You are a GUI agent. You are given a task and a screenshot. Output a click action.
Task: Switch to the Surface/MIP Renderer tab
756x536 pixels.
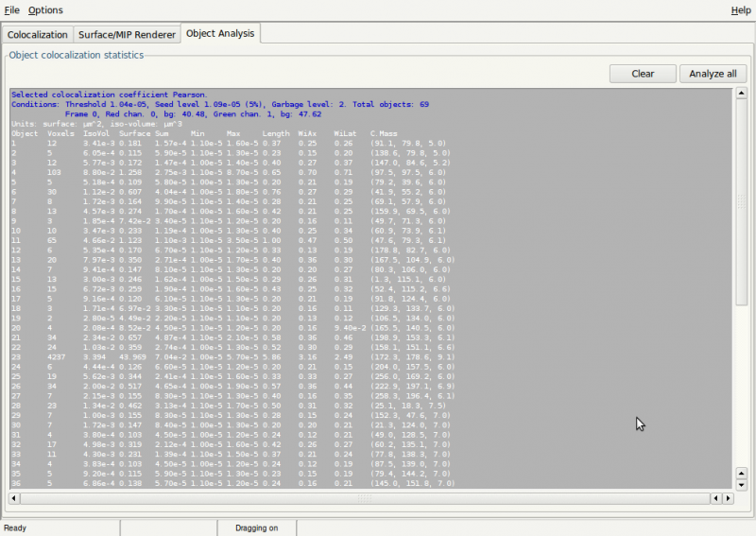pyautogui.click(x=126, y=35)
